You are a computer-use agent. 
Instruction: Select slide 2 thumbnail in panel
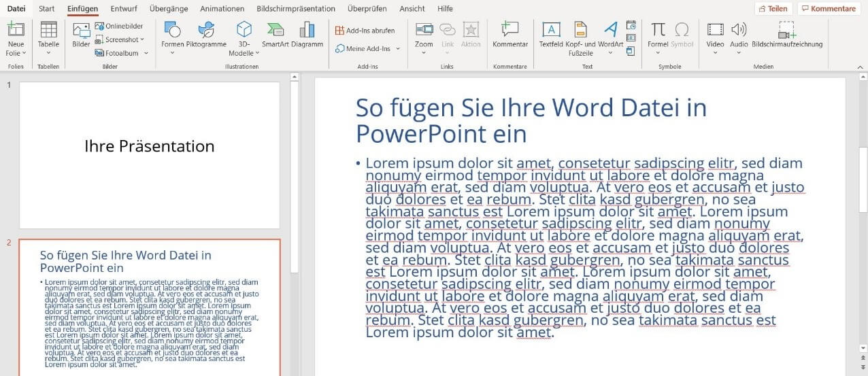pos(149,308)
